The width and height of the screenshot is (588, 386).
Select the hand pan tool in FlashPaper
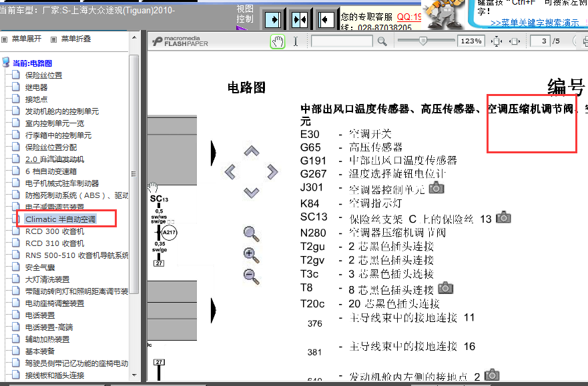pyautogui.click(x=278, y=41)
